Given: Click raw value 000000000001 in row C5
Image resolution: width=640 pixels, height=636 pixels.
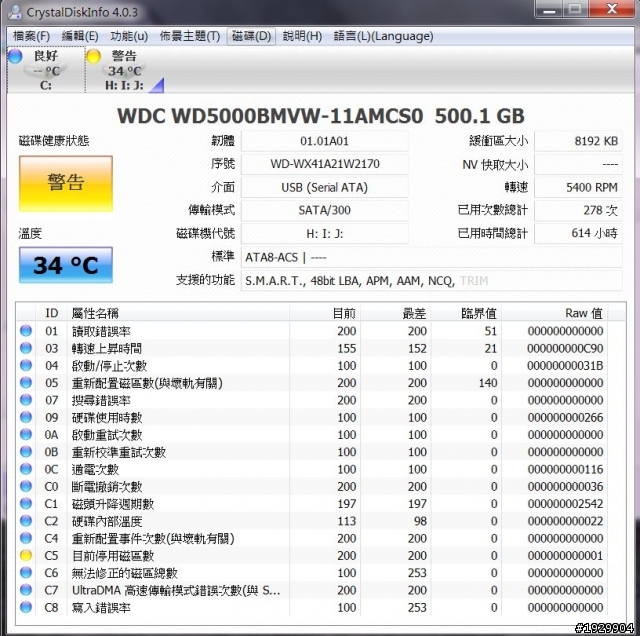Looking at the screenshot, I should point(565,556).
